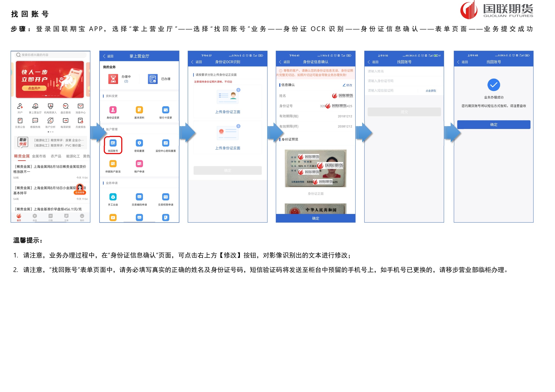Click the search box 搜索你感兴趣的内容
The image size is (555, 392).
pyautogui.click(x=50, y=55)
